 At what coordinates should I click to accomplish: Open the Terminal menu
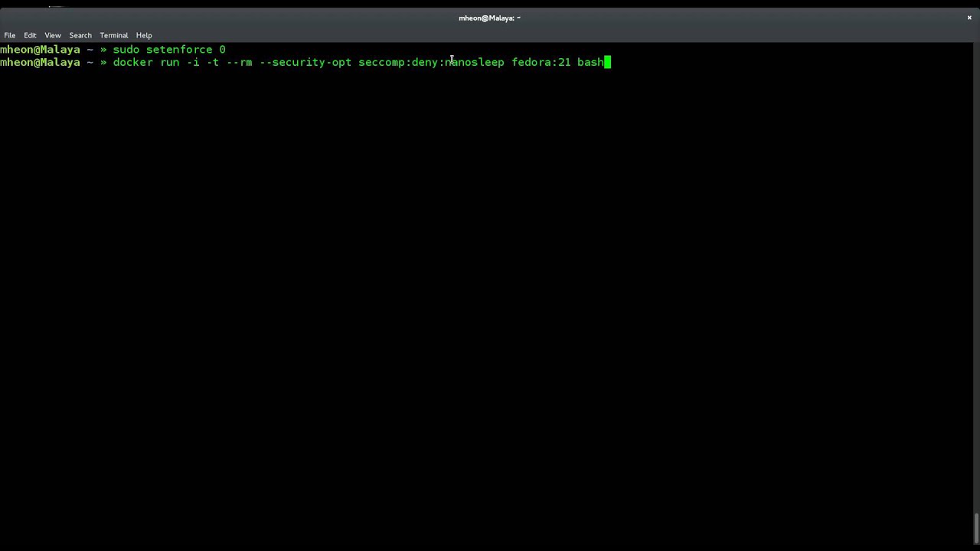pyautogui.click(x=114, y=35)
